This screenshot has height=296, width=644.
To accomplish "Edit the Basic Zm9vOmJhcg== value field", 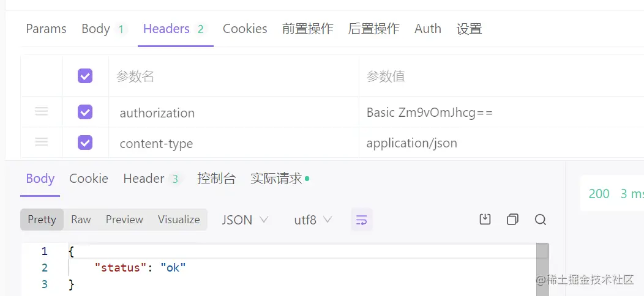I will pos(501,112).
